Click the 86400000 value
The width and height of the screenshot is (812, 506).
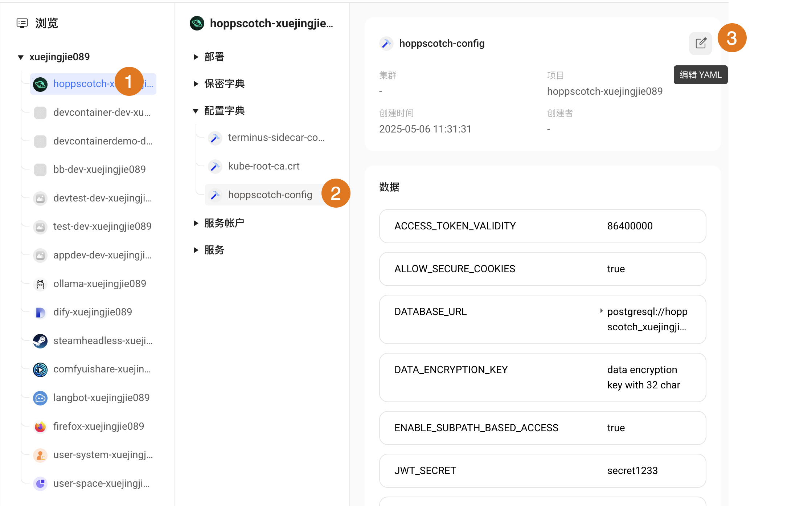point(630,226)
